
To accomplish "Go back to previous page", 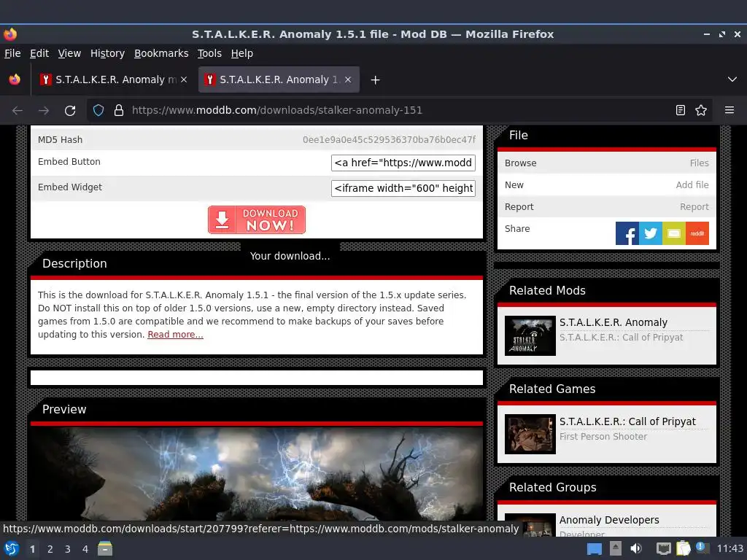I will pyautogui.click(x=18, y=111).
